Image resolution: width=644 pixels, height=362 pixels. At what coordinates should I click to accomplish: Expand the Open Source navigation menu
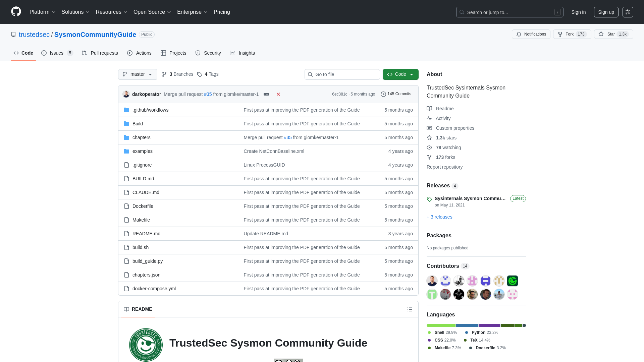coord(152,12)
